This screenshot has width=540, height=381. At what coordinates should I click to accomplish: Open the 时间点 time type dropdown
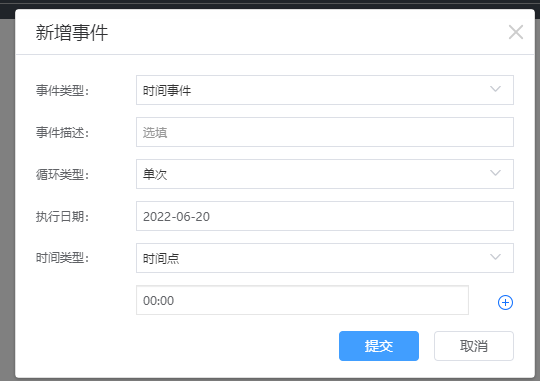[325, 258]
